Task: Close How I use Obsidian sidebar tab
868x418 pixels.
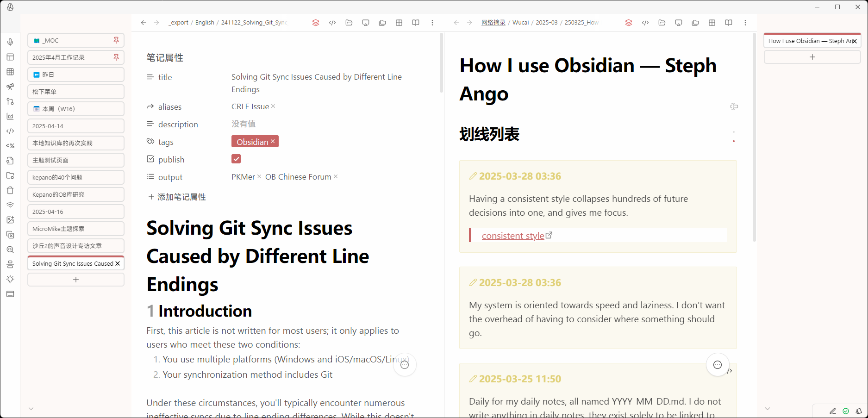Action: click(855, 41)
